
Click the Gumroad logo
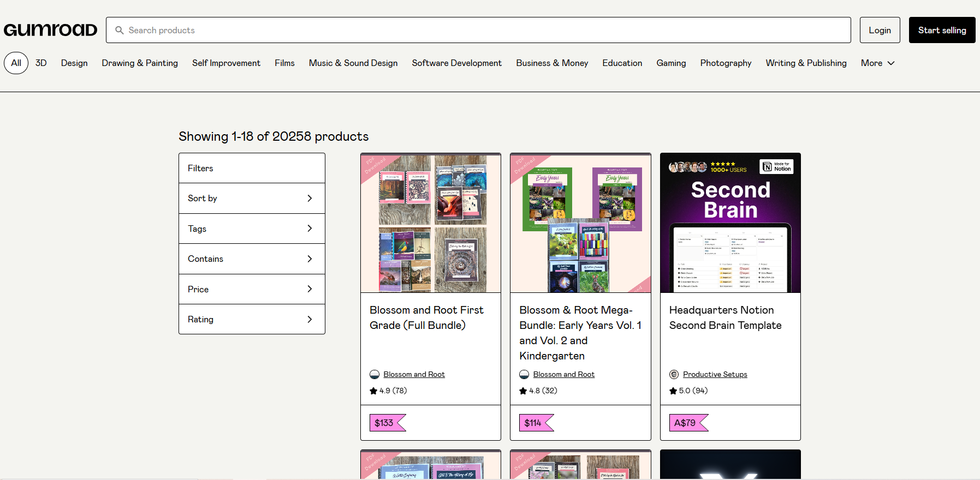pos(50,30)
